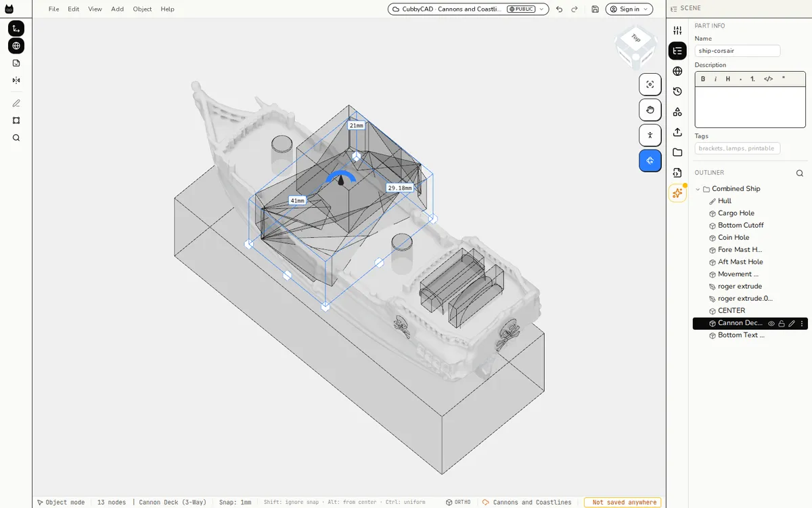Open the shapes library panel icon

[677, 112]
